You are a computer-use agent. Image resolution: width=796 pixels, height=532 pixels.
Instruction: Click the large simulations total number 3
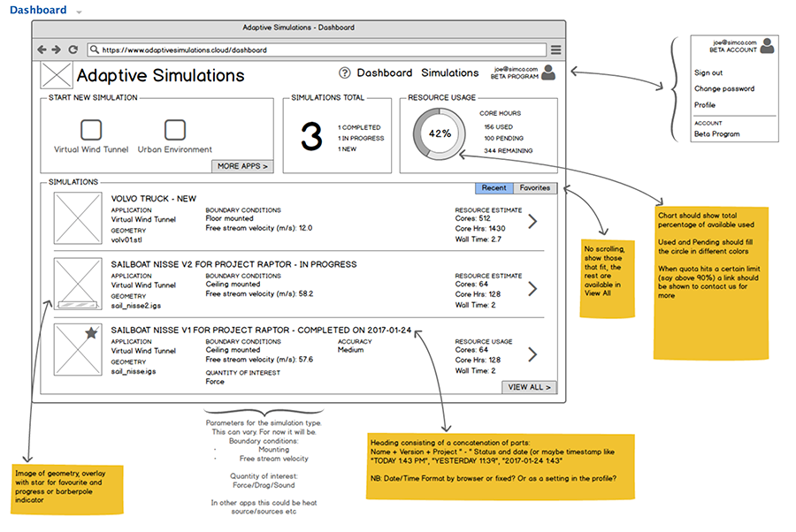coord(311,137)
